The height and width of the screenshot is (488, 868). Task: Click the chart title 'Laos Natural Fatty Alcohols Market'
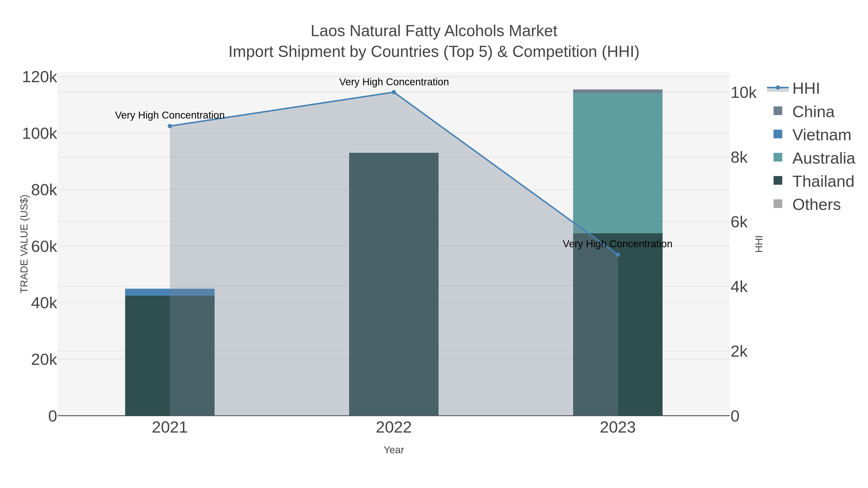point(434,31)
